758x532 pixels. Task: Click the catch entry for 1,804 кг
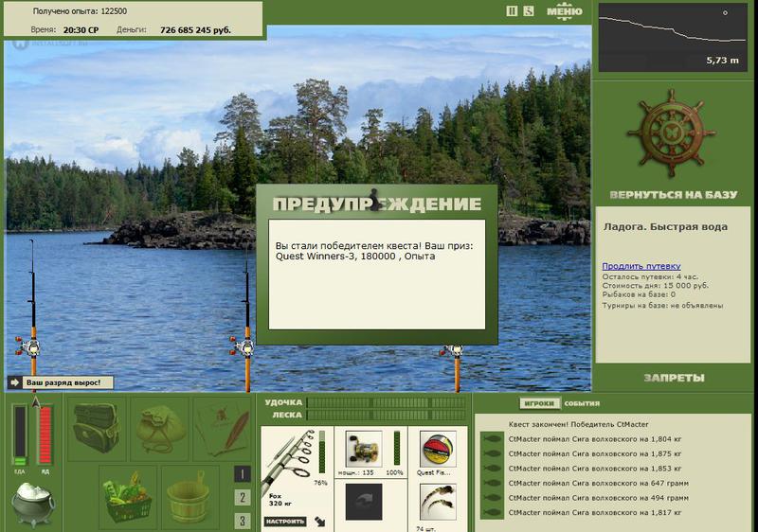(x=595, y=439)
